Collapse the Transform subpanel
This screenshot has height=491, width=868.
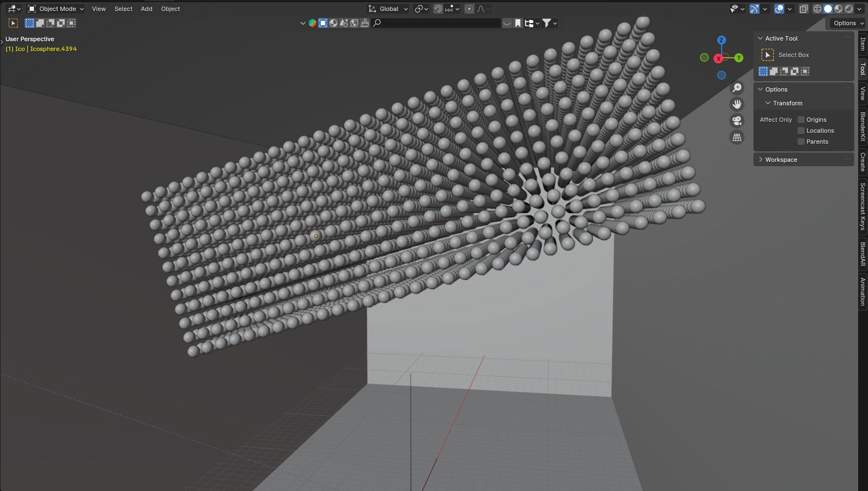(x=768, y=103)
